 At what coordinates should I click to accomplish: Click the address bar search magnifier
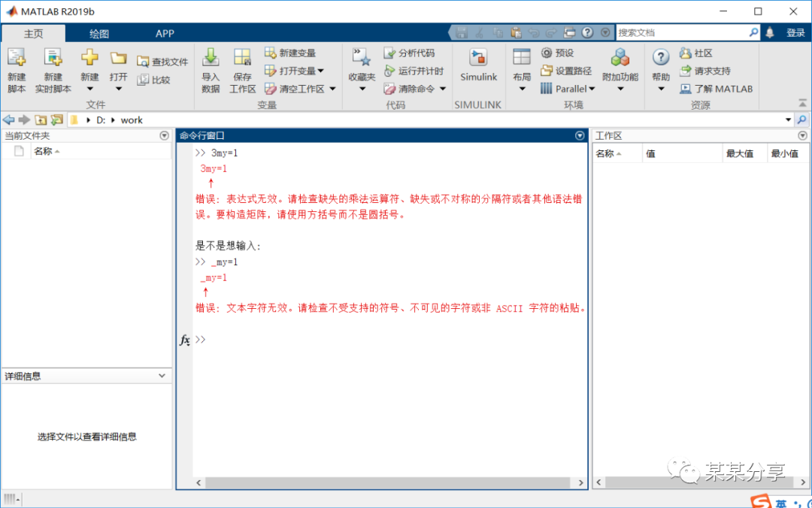[802, 119]
